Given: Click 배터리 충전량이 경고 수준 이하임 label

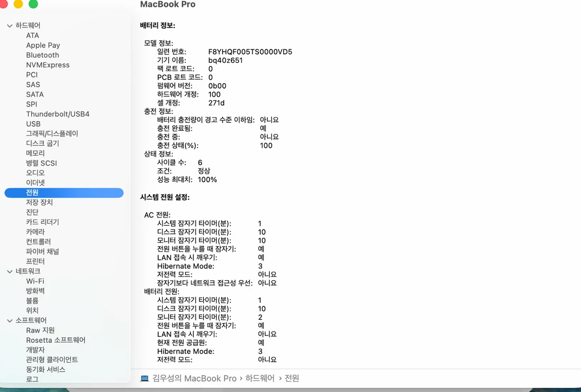Looking at the screenshot, I should pyautogui.click(x=206, y=120).
